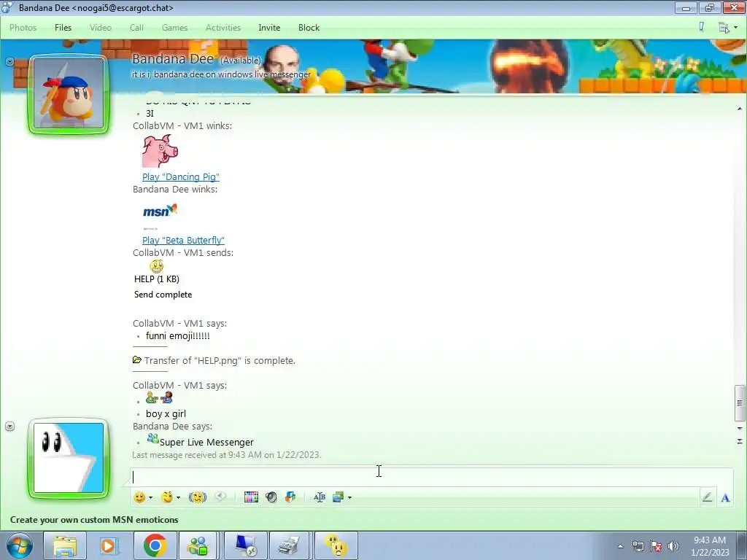
Task: Collapse your own display picture with arrow
Action: pos(9,426)
